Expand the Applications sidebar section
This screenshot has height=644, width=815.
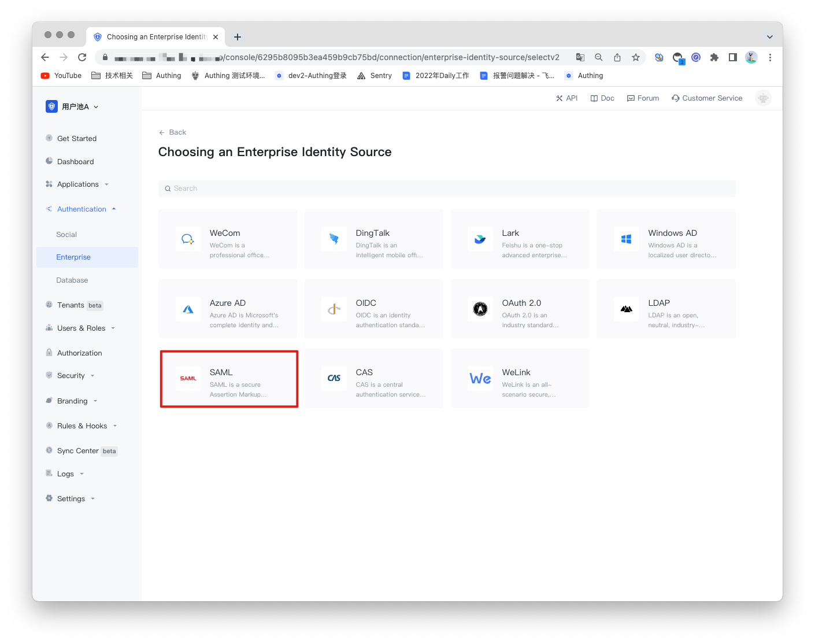[x=77, y=184]
